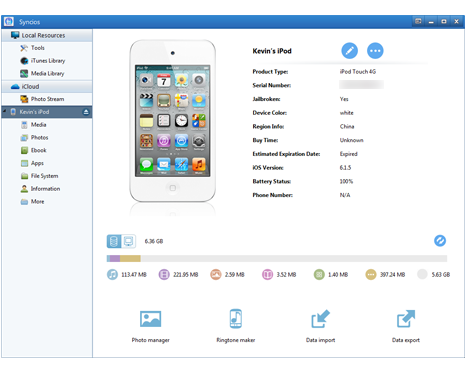This screenshot has width=465, height=372.
Task: Click the other storage icon 397.24 MB
Action: click(371, 275)
